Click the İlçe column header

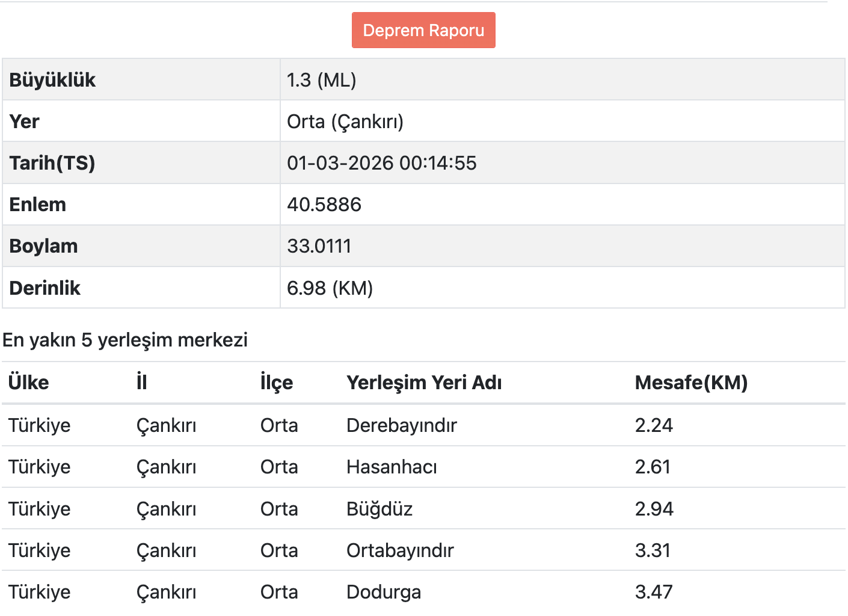click(277, 383)
